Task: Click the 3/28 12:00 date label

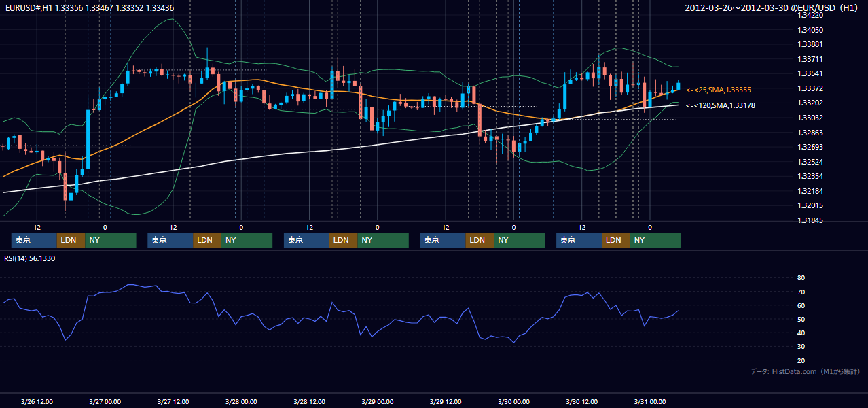Action: point(310,401)
